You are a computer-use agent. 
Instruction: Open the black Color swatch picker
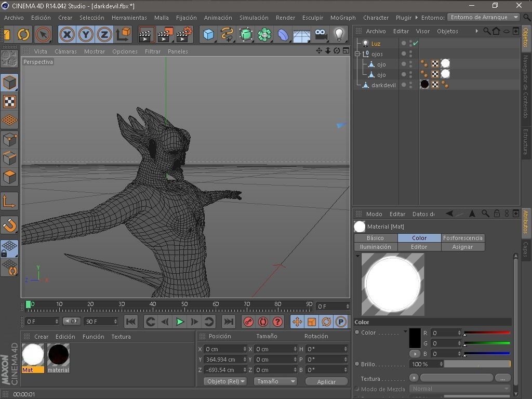(x=415, y=338)
